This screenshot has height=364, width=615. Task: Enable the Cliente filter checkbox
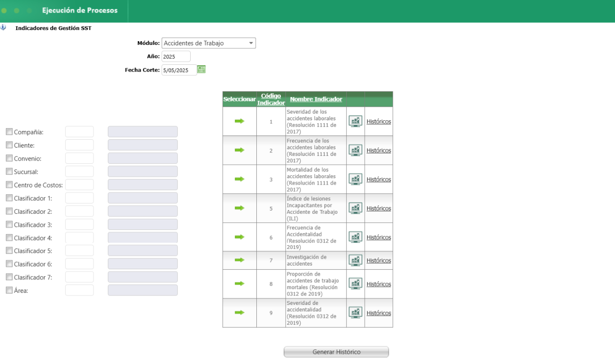9,145
